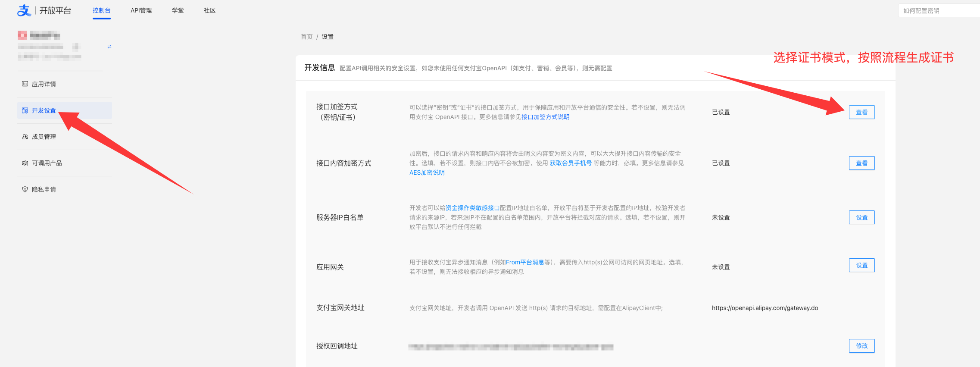Click the 服务器IP白名单 label

pos(340,217)
